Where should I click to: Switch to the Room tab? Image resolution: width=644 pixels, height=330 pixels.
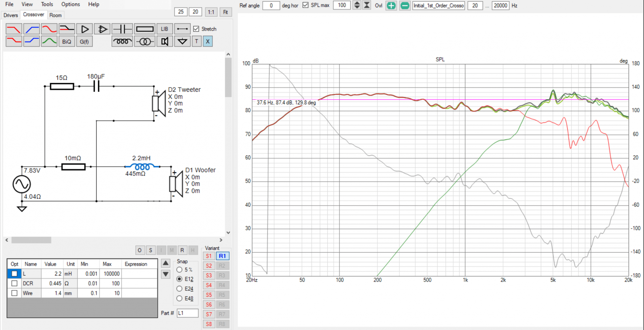click(x=55, y=15)
